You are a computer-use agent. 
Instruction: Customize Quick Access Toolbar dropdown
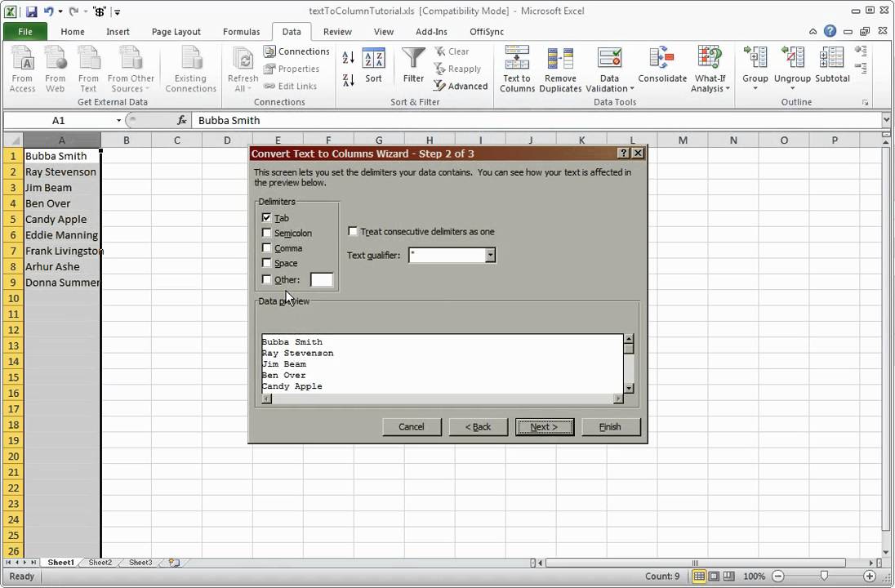117,12
